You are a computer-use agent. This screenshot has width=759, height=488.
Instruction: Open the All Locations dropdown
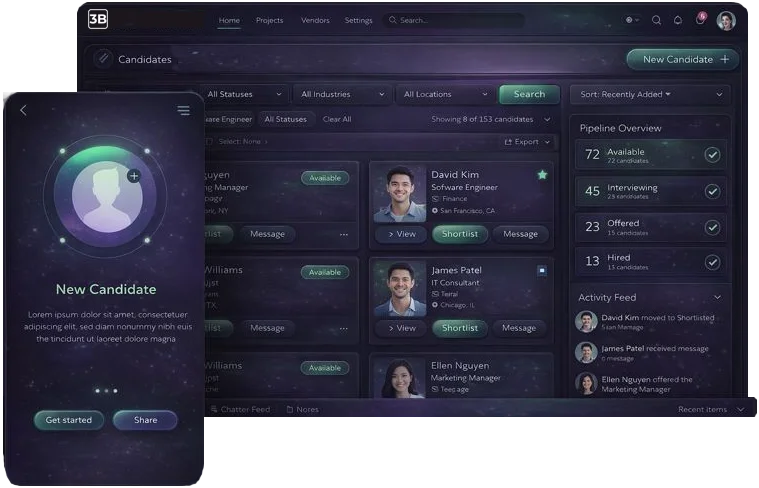point(445,94)
